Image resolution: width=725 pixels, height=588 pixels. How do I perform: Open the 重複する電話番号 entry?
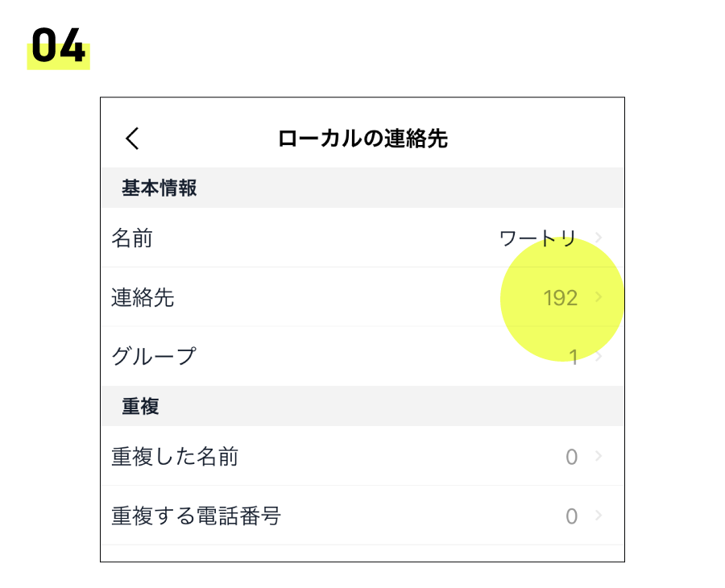coord(196,516)
